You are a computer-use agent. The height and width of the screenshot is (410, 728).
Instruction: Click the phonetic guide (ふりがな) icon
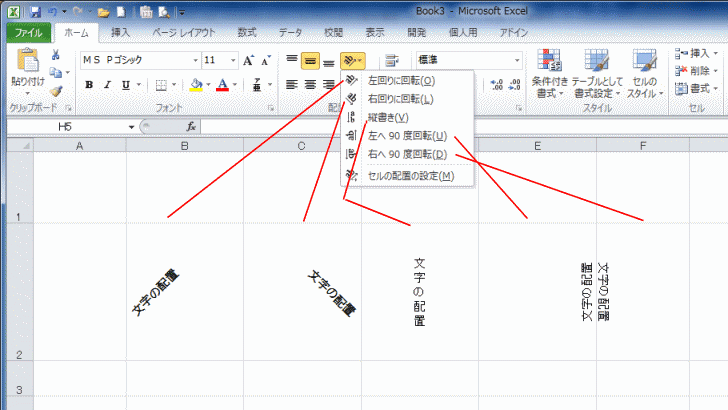pyautogui.click(x=257, y=85)
